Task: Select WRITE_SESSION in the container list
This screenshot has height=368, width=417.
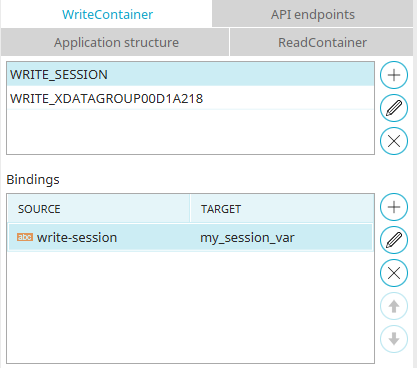Action: click(190, 74)
